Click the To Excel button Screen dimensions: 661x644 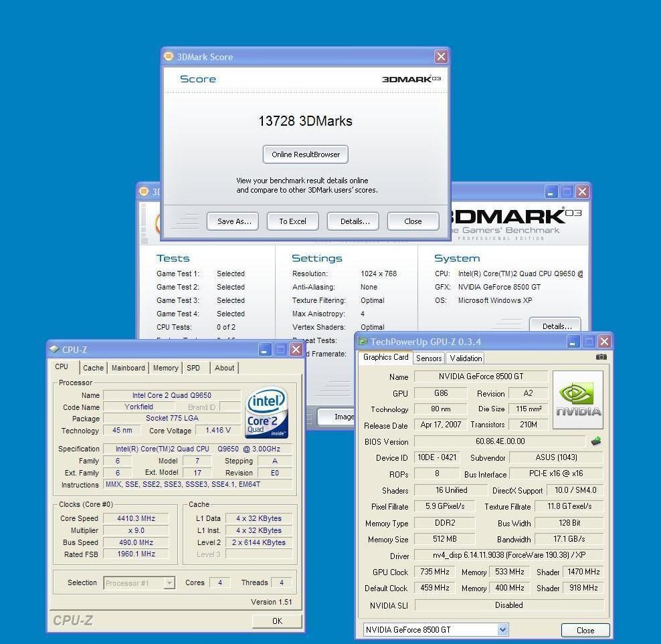point(293,221)
